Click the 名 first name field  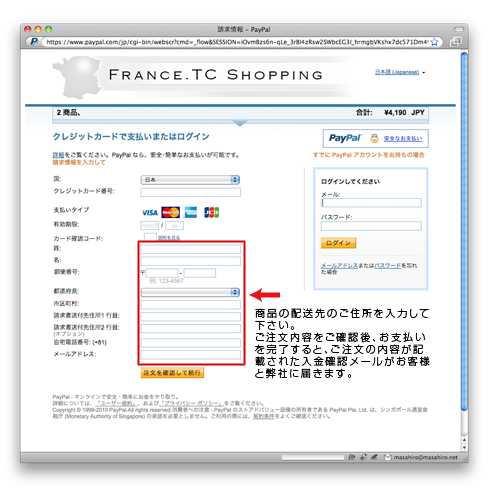(190, 261)
